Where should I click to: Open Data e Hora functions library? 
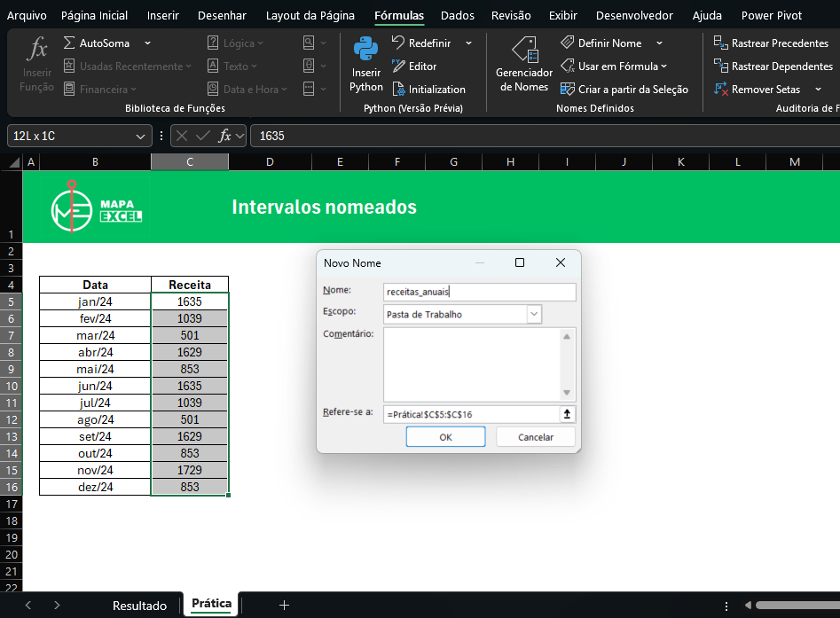(x=247, y=90)
